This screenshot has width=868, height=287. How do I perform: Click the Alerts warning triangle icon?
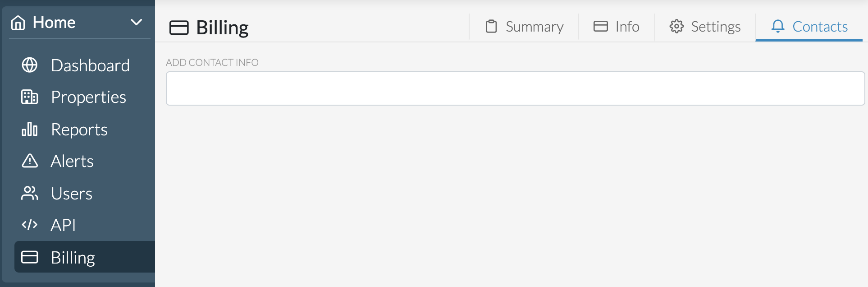pos(30,161)
